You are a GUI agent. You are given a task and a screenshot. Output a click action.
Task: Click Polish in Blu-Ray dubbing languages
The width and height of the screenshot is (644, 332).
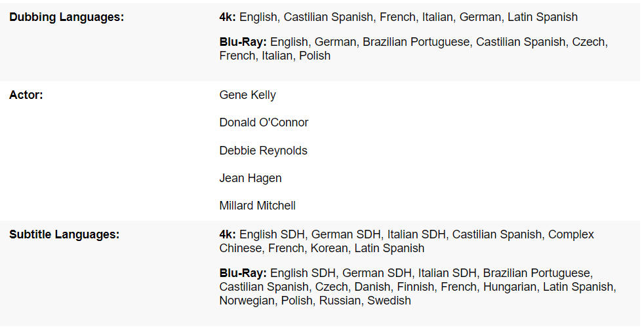coord(315,56)
